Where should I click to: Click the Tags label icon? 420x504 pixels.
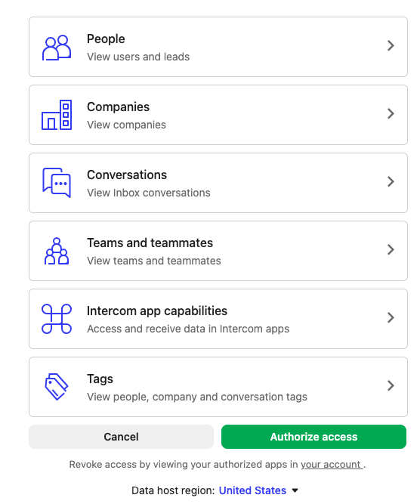57,387
